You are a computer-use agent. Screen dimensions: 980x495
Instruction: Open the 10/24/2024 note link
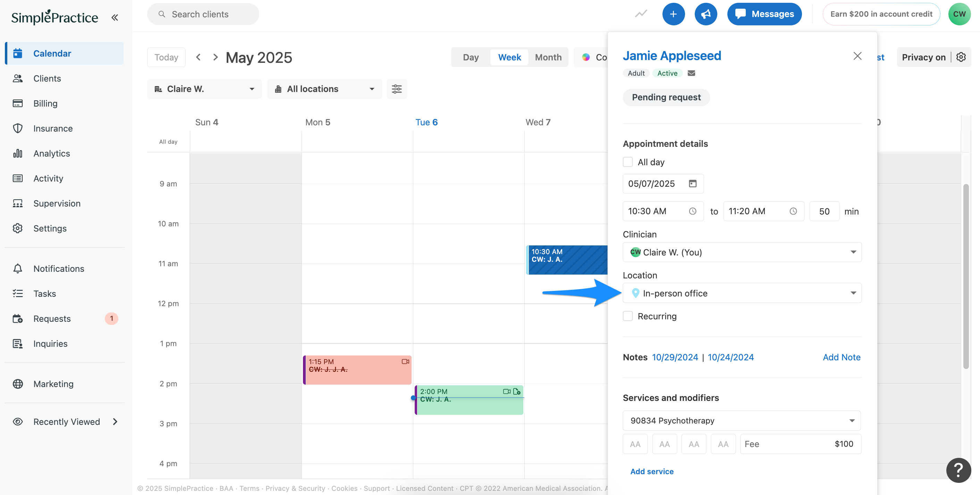[730, 357]
